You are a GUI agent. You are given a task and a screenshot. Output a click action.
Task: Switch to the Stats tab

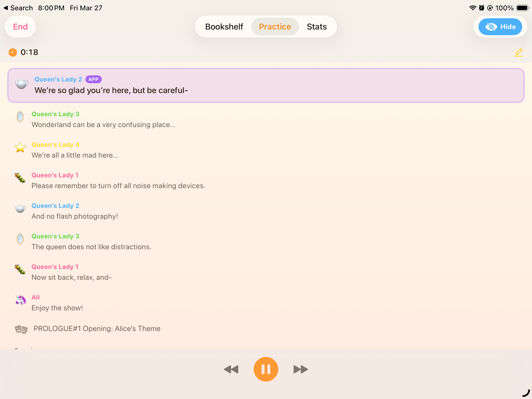pos(316,27)
